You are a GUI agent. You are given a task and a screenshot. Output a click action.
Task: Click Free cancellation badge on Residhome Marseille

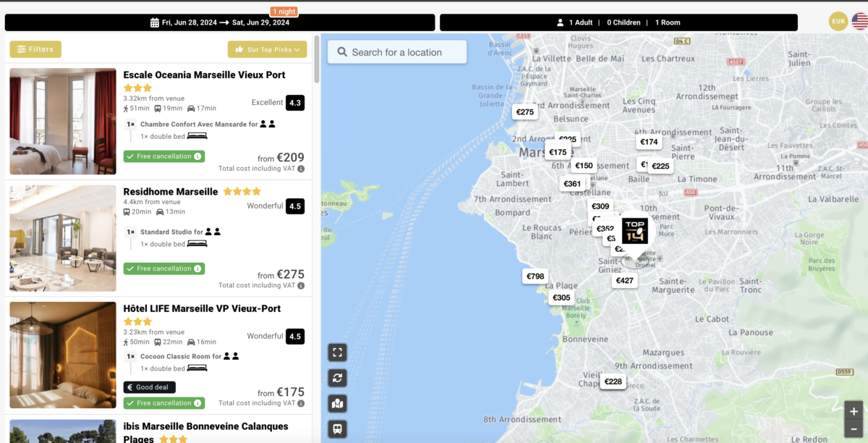point(164,269)
